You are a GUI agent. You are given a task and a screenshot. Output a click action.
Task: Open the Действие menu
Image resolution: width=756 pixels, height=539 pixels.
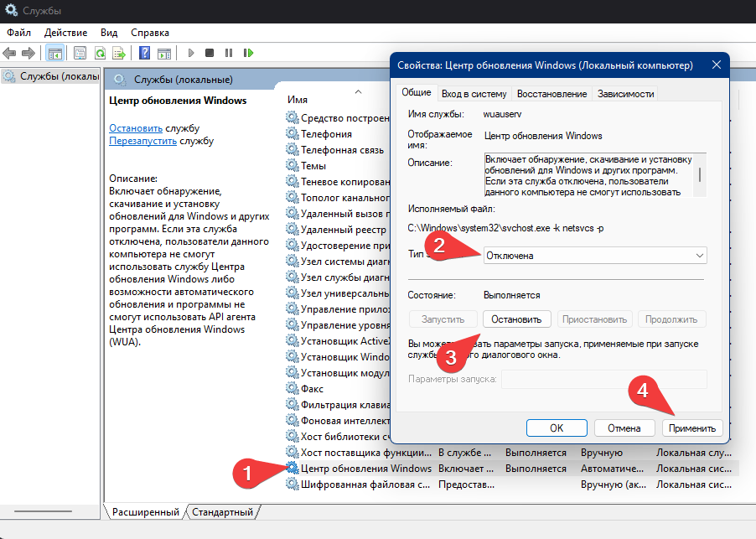(65, 33)
